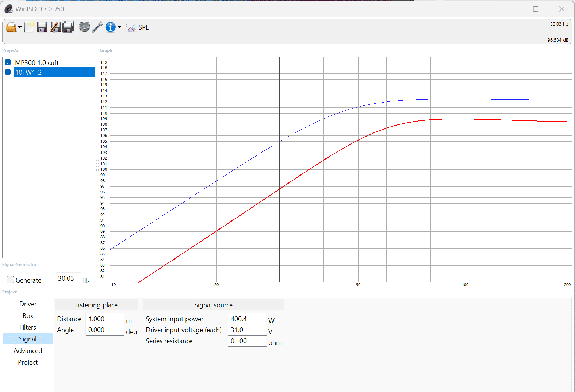Viewport: 575px width, 392px height.
Task: Save the current project
Action: point(42,27)
